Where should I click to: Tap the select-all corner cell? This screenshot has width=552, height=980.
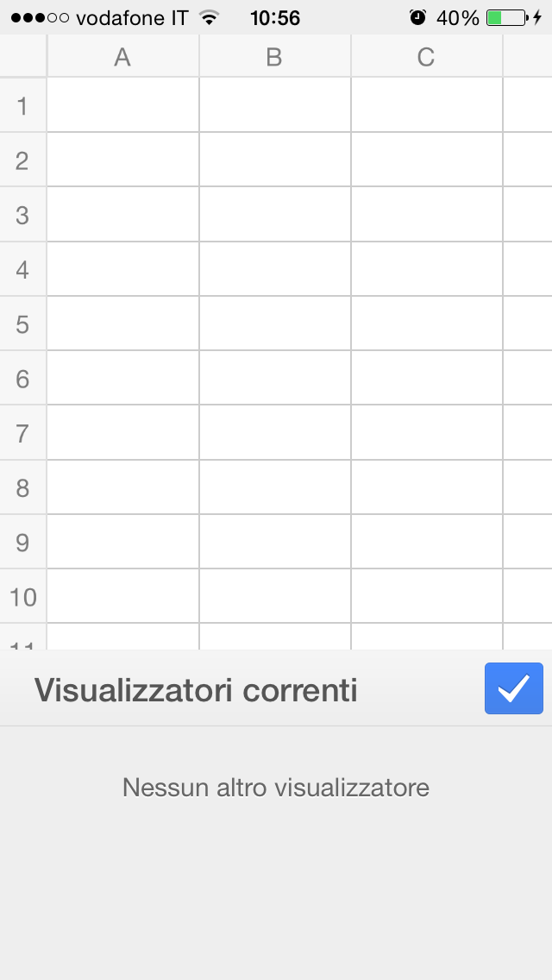tap(22, 57)
